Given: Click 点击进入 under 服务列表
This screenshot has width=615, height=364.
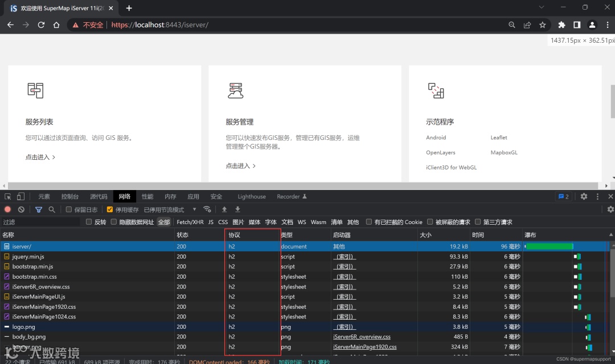Looking at the screenshot, I should 40,157.
